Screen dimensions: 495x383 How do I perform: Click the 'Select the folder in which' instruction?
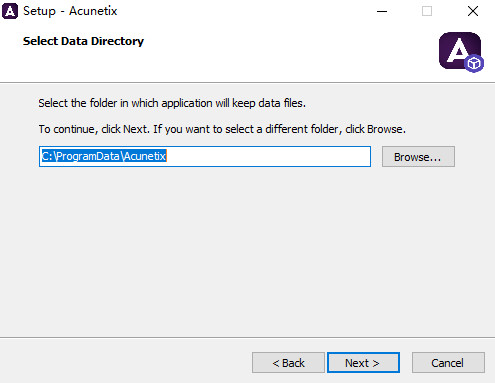[x=172, y=103]
